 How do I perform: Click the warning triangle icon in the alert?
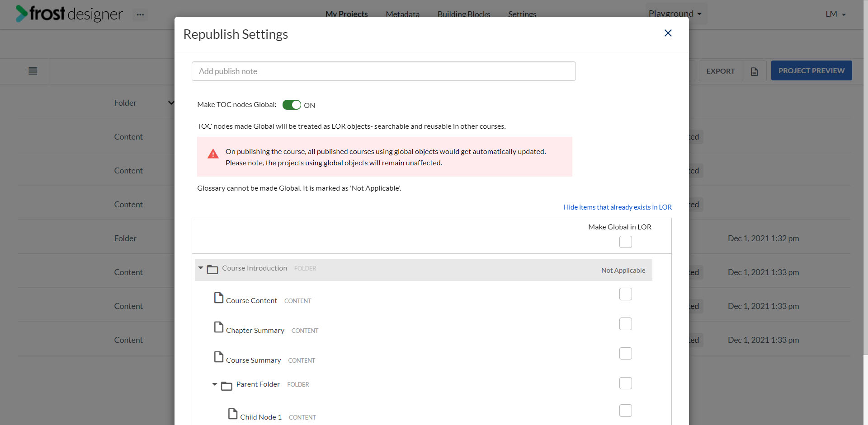213,154
